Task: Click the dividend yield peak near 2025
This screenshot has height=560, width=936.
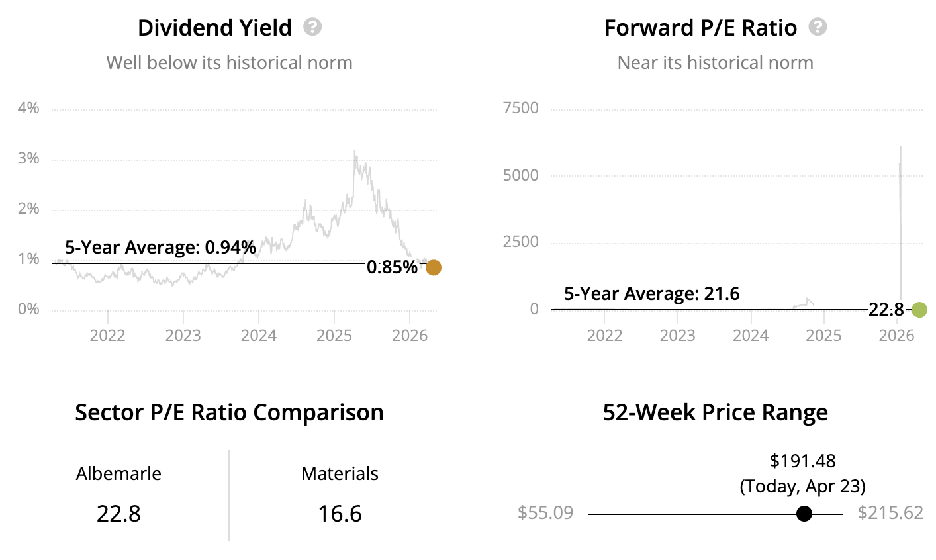Action: tap(355, 154)
